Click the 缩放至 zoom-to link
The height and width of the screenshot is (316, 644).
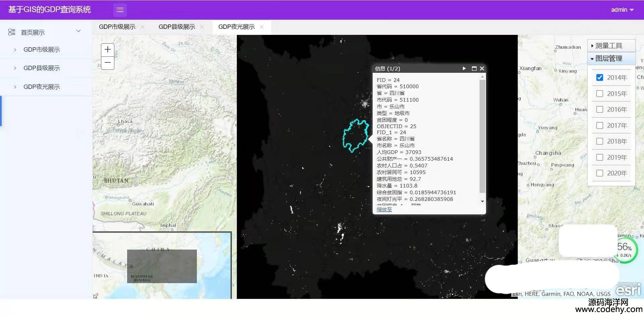[384, 210]
